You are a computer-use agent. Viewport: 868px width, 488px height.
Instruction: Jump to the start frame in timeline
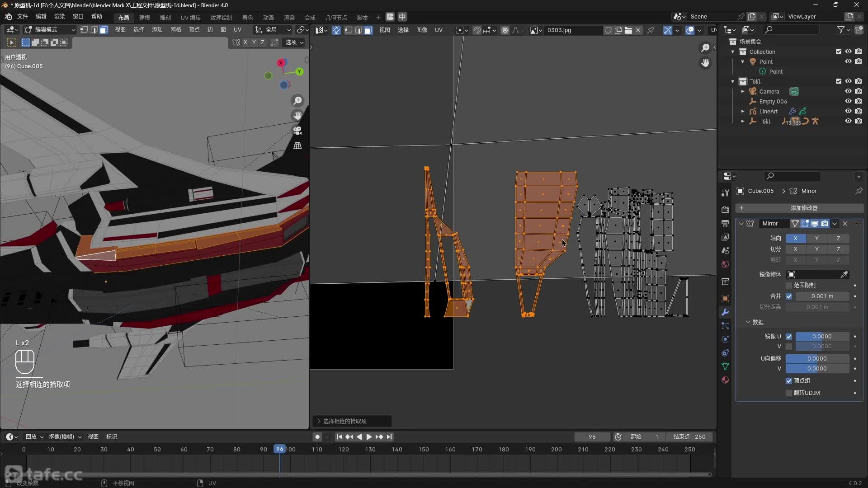(339, 437)
